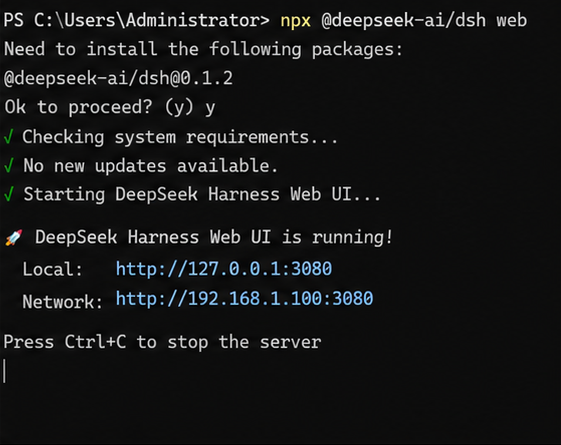Click the PS C:\Users\Administrator> prompt
561x445 pixels.
coord(136,20)
